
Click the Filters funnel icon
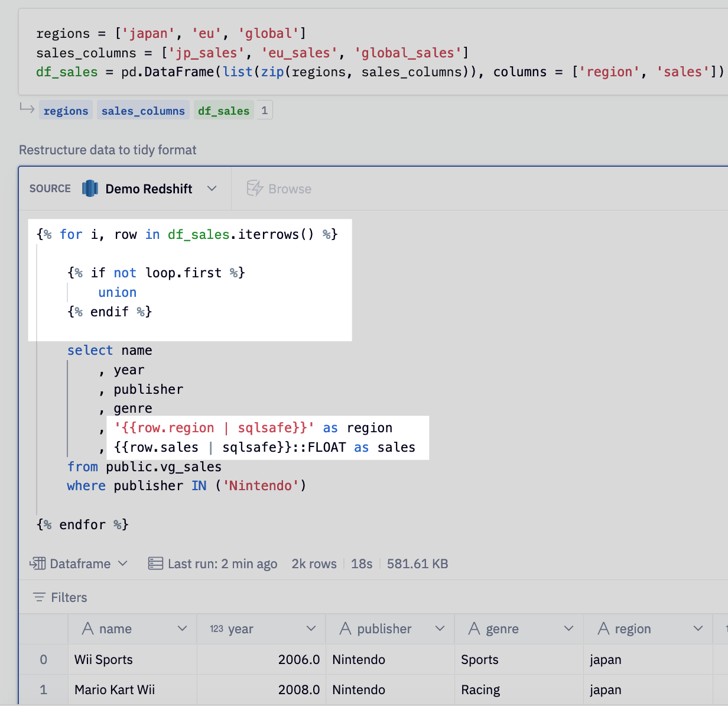(x=40, y=597)
